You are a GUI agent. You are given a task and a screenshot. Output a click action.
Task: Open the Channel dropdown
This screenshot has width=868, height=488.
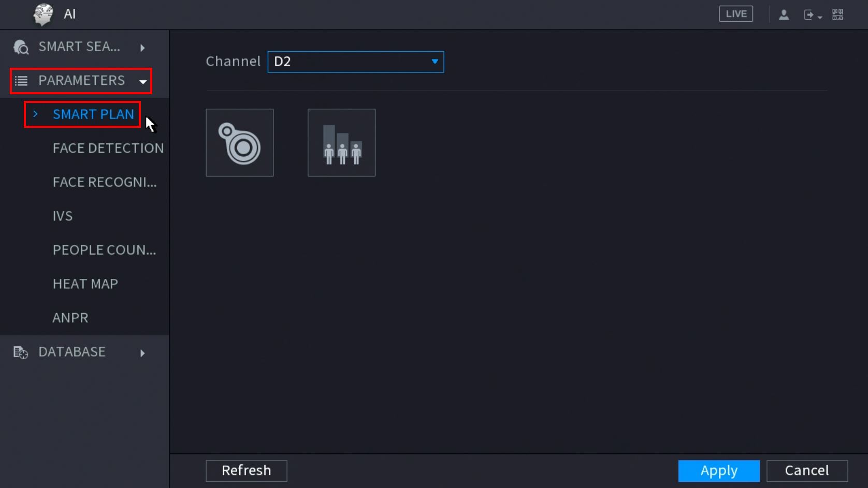(356, 62)
